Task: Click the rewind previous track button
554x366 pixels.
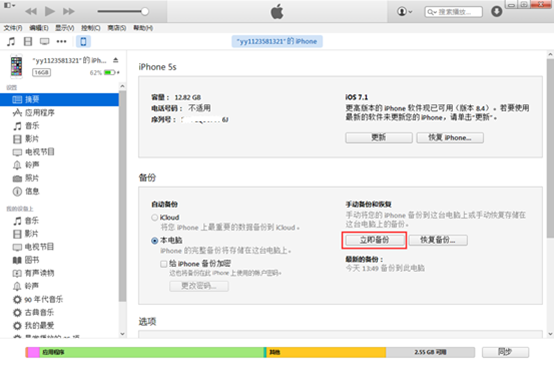Action: [x=31, y=11]
